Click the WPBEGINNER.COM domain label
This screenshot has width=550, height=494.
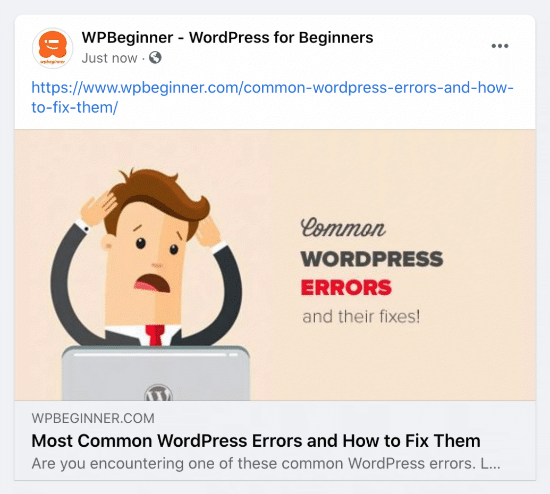[x=93, y=418]
